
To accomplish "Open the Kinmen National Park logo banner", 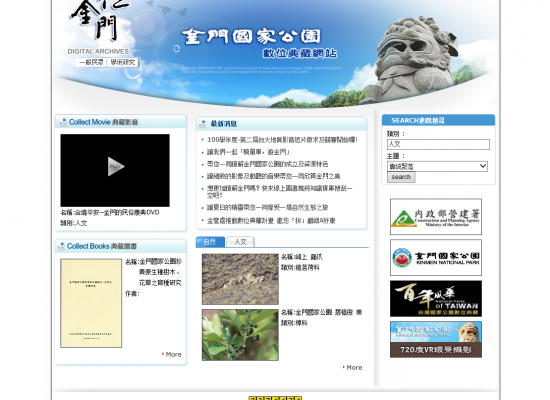I will pos(436,258).
